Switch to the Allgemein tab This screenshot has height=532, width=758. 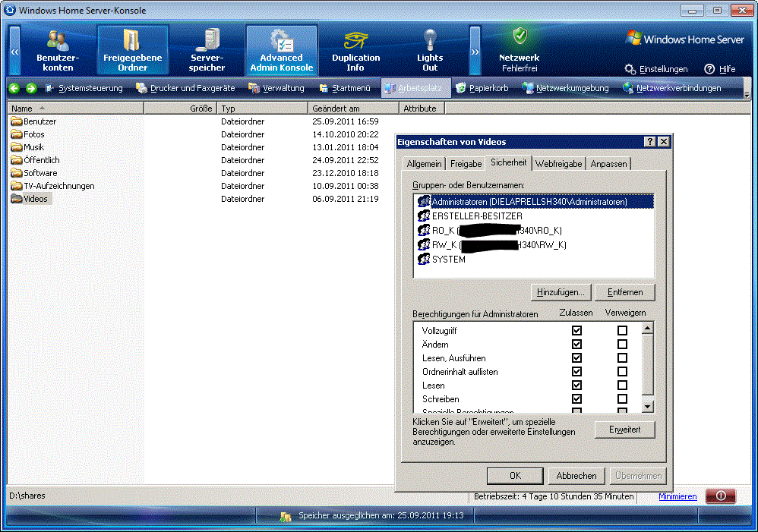pyautogui.click(x=424, y=164)
